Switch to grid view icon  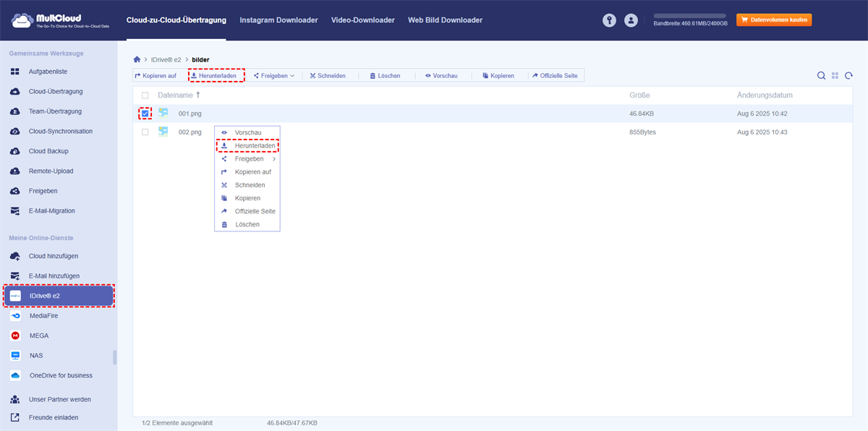click(x=835, y=76)
